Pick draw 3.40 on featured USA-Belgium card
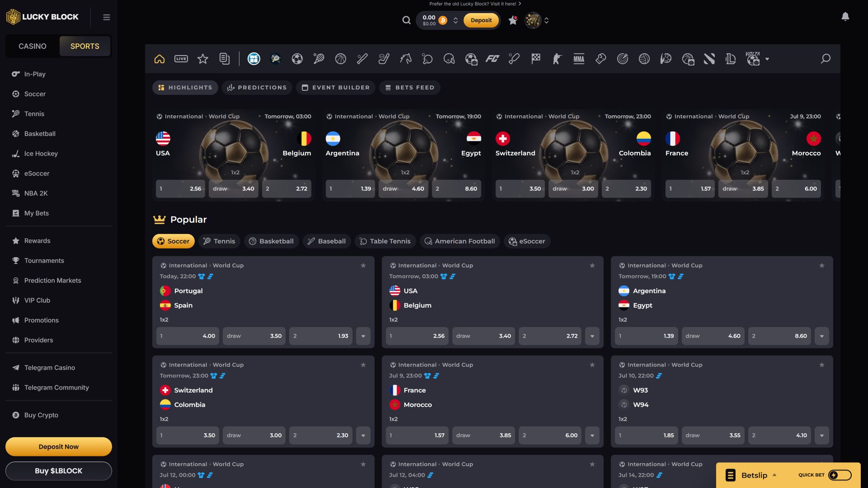 (233, 189)
